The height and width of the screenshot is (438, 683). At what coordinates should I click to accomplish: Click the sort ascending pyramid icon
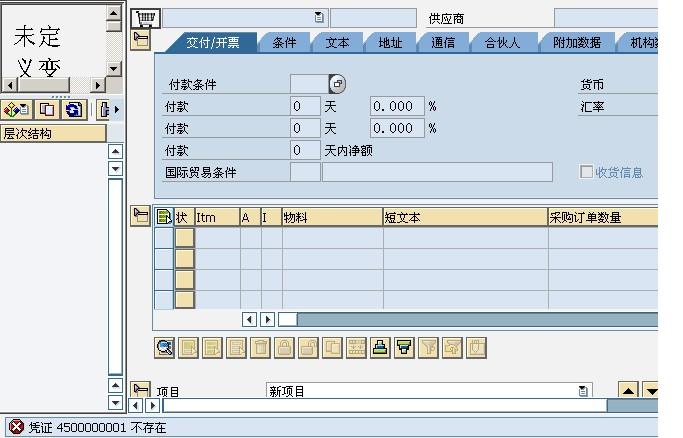pos(380,347)
